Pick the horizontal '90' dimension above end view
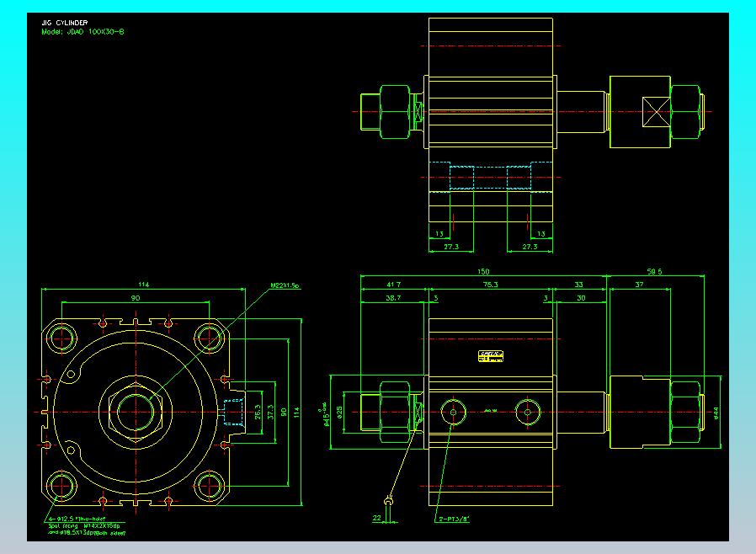The image size is (756, 554). [136, 298]
